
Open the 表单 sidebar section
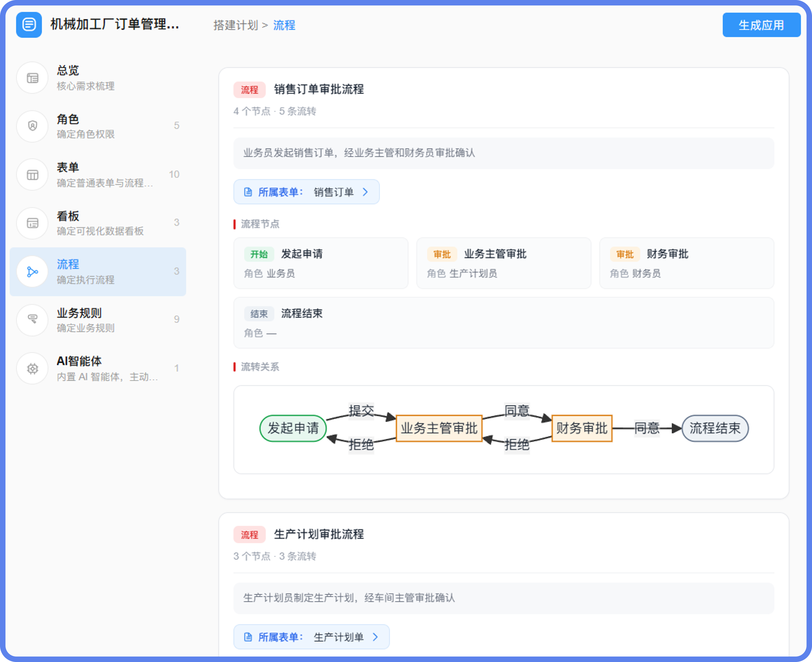tap(98, 175)
